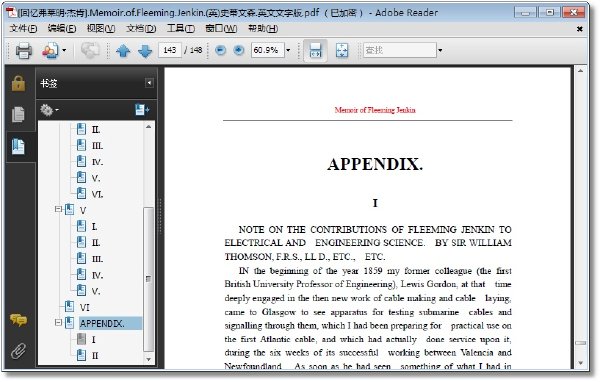
Task: Click the security lock panel icon
Action: tap(18, 83)
